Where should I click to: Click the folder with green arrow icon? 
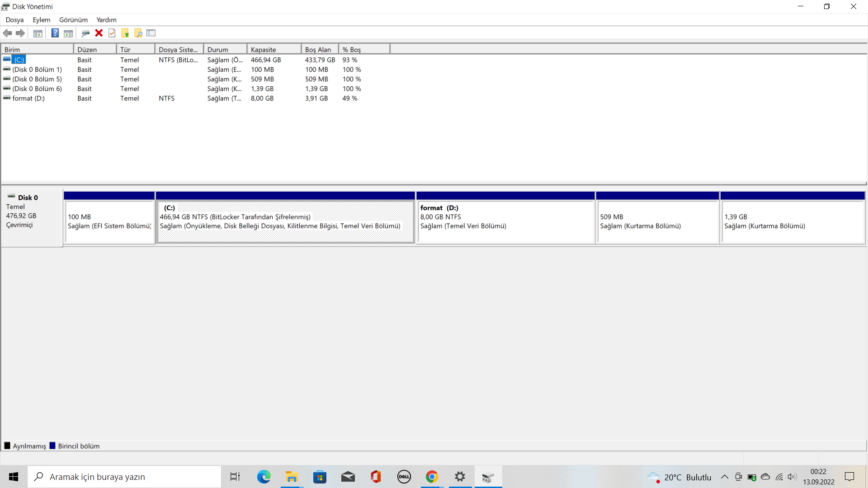pyautogui.click(x=125, y=33)
